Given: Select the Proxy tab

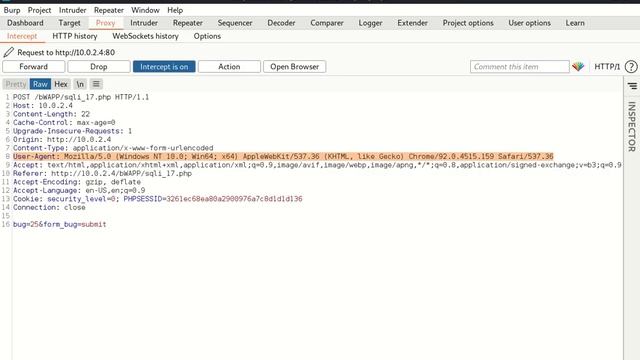Looking at the screenshot, I should (x=105, y=23).
